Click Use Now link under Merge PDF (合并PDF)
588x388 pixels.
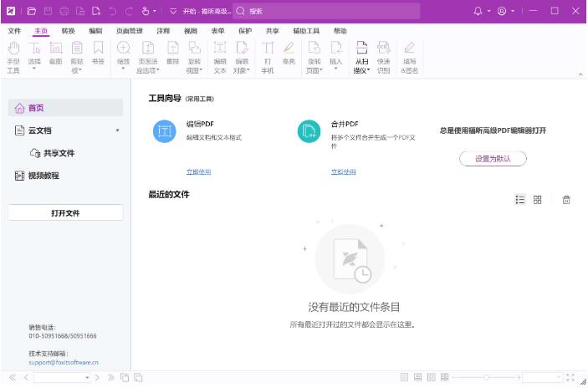click(x=343, y=171)
